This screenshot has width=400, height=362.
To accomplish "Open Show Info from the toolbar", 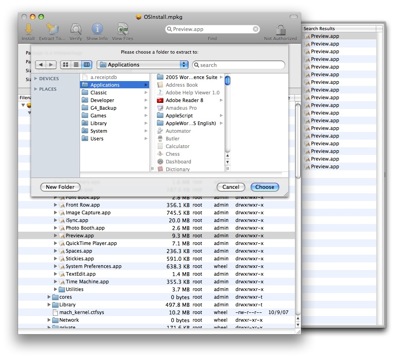I will click(97, 30).
